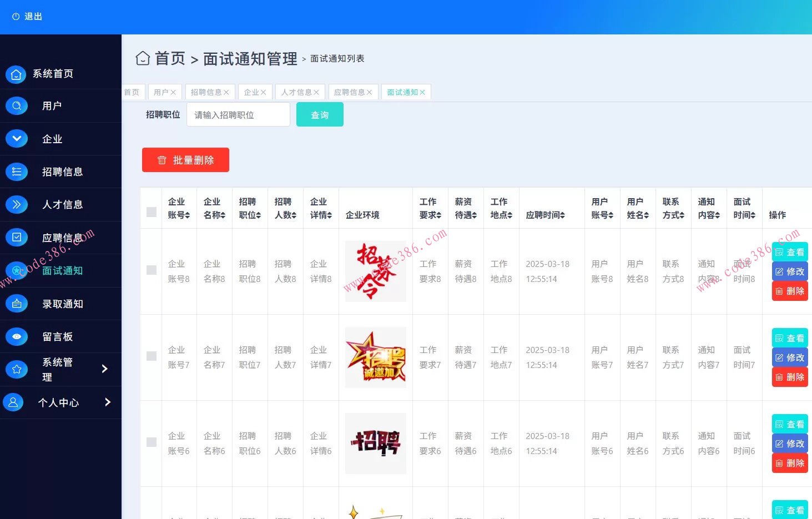Check the row checkbox for 企业账号8
Screen dimensions: 812x519
pyautogui.click(x=151, y=271)
